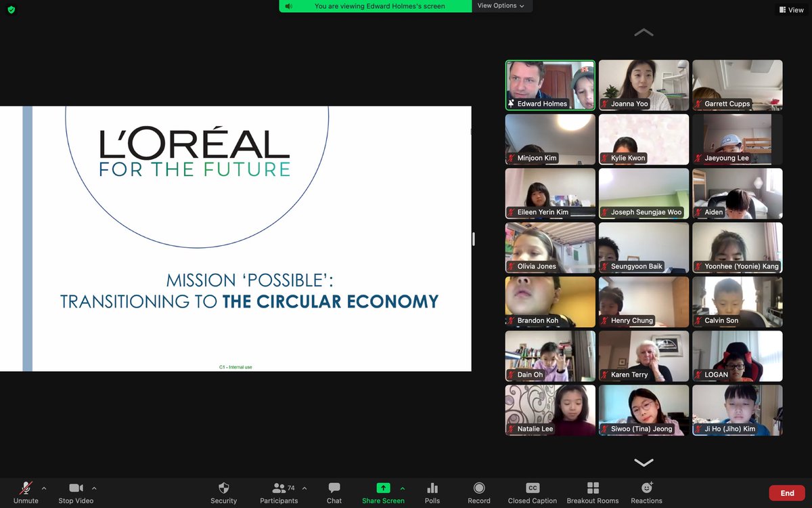
Task: Click the green Share Screen button
Action: [383, 492]
